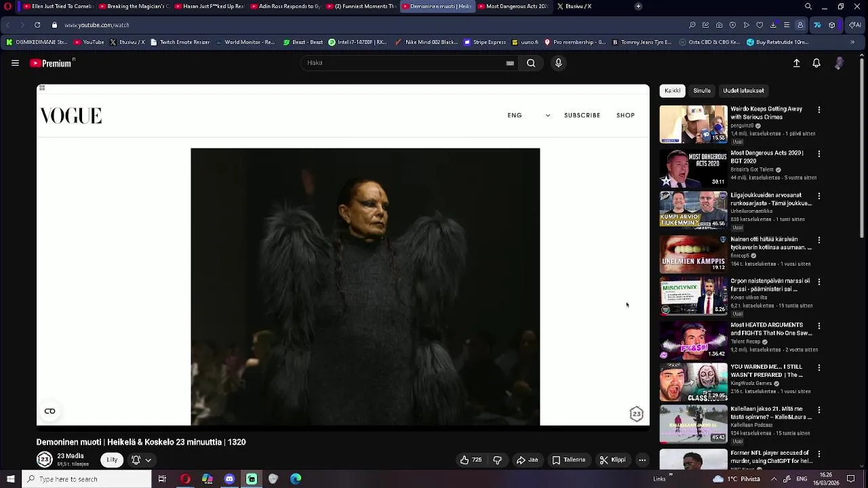Open tab search magnifier in title bar
This screenshot has width=868, height=488.
click(x=808, y=6)
